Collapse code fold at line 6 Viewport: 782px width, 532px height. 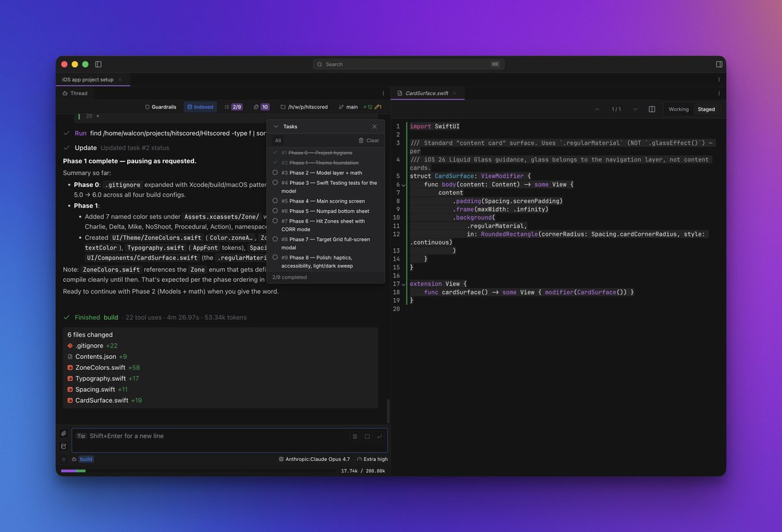pyautogui.click(x=404, y=185)
